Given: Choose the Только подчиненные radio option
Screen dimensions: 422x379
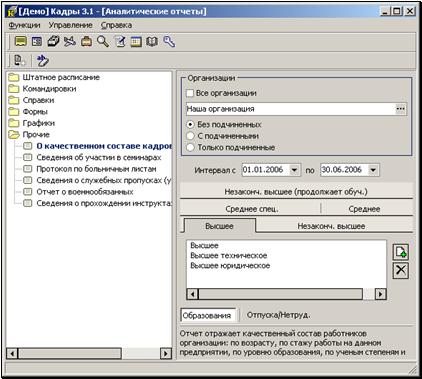Looking at the screenshot, I should (190, 147).
